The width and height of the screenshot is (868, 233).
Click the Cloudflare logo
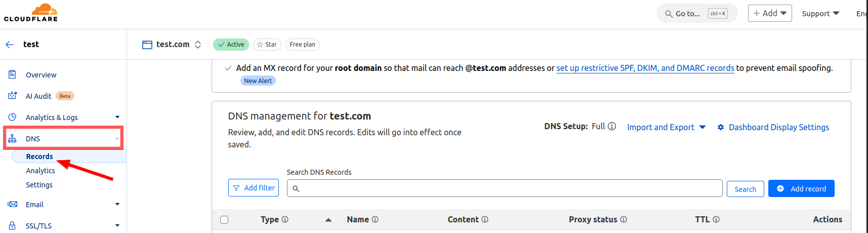click(x=31, y=13)
